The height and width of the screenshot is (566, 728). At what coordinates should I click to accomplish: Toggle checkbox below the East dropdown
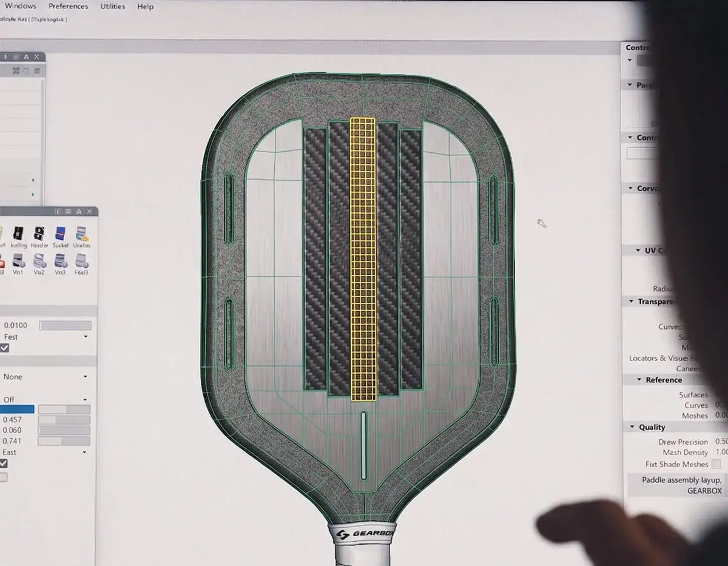pos(4,463)
